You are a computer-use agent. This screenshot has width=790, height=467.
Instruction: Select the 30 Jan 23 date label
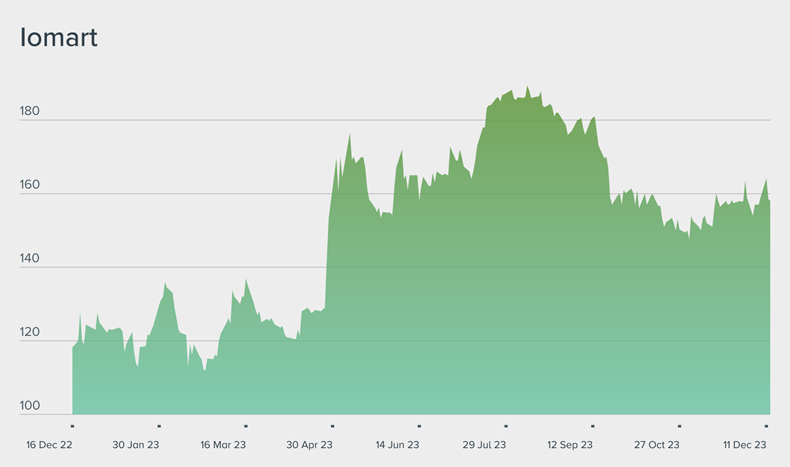(x=136, y=445)
